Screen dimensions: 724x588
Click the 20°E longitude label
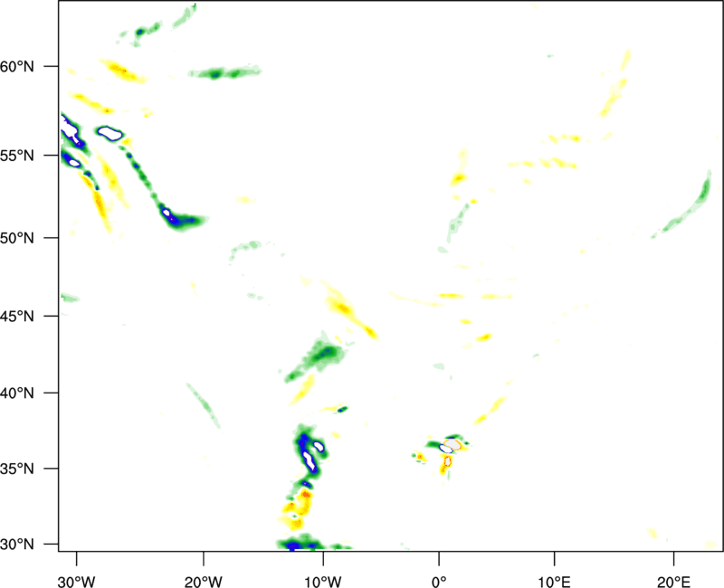click(673, 582)
